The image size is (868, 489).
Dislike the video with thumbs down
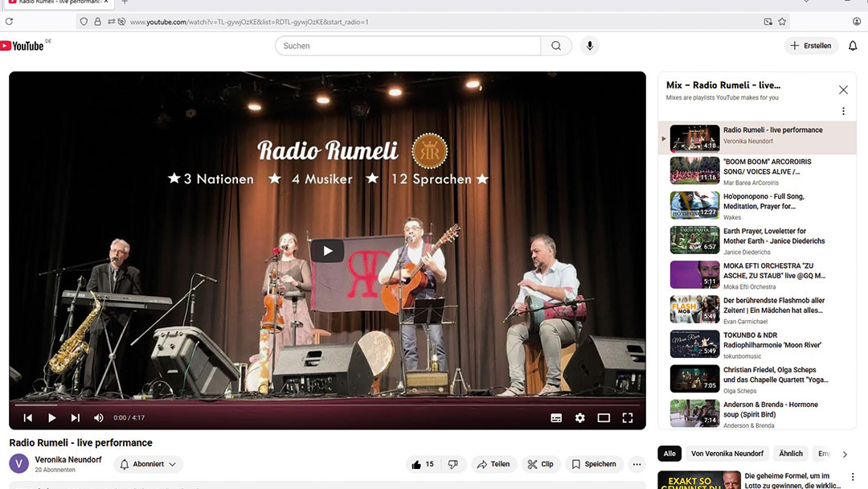click(x=452, y=464)
